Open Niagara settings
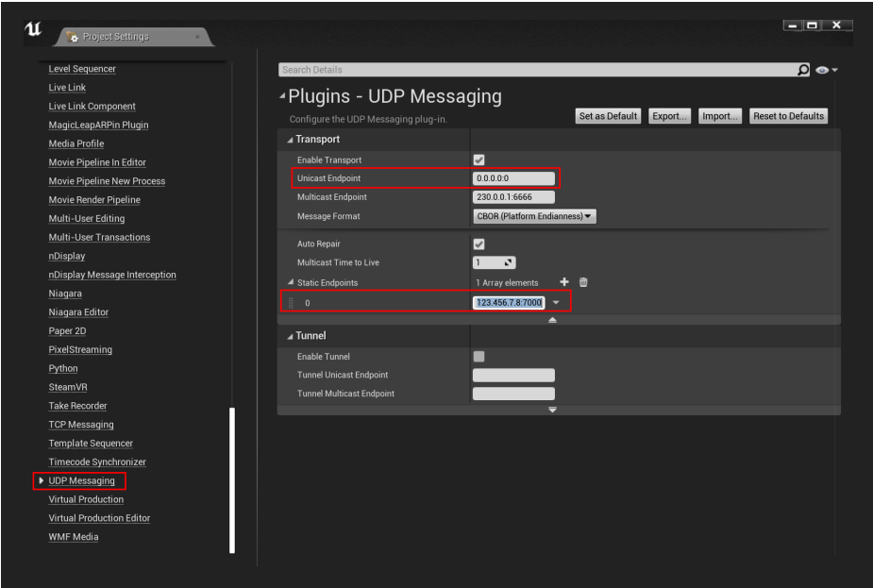Viewport: 873px width, 588px height. [65, 294]
